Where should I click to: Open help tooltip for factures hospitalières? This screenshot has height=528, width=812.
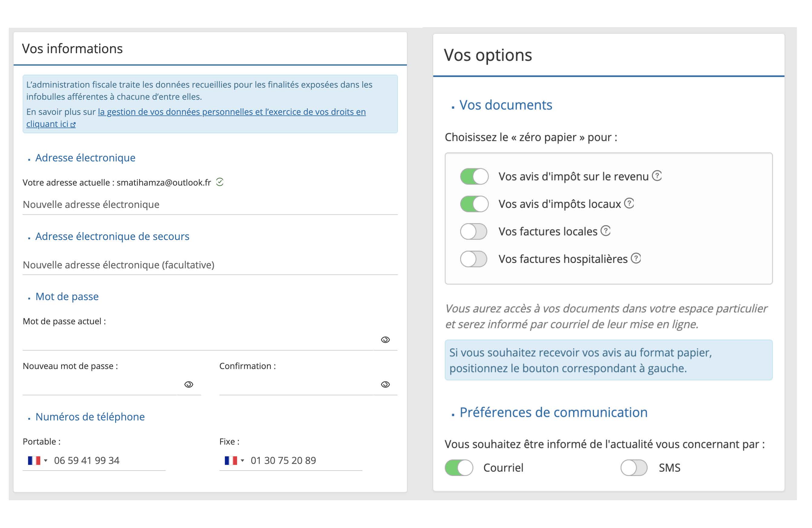pyautogui.click(x=636, y=258)
